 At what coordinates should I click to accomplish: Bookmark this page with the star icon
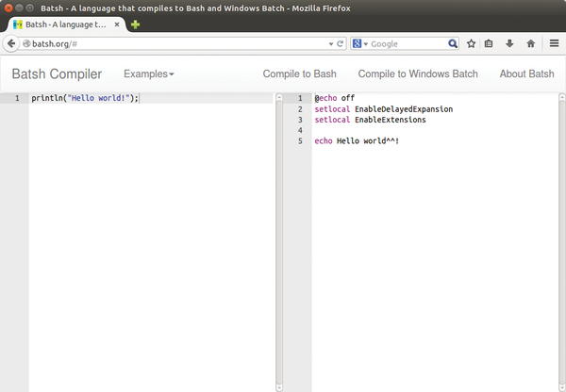tap(472, 43)
